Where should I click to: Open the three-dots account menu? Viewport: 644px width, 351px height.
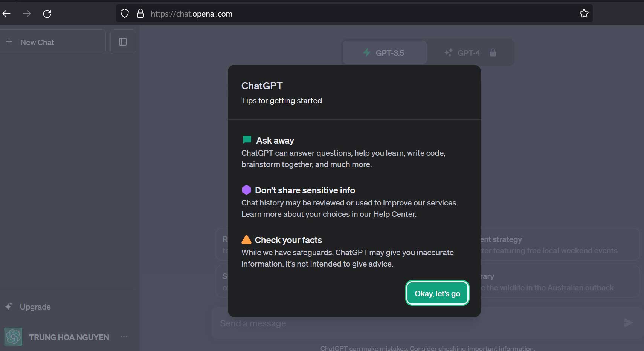pos(124,337)
